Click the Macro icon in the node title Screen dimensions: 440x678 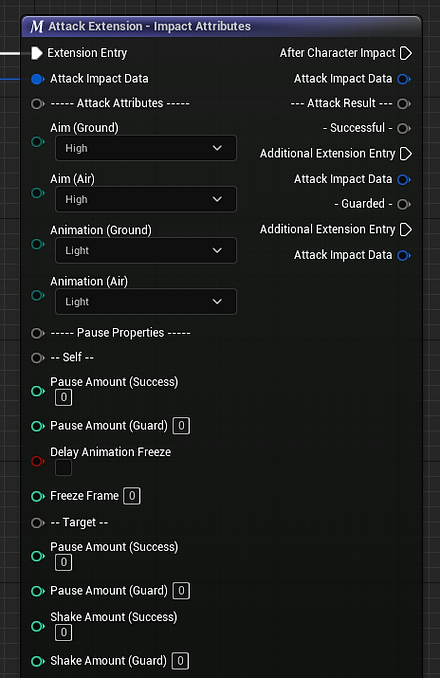[x=37, y=26]
